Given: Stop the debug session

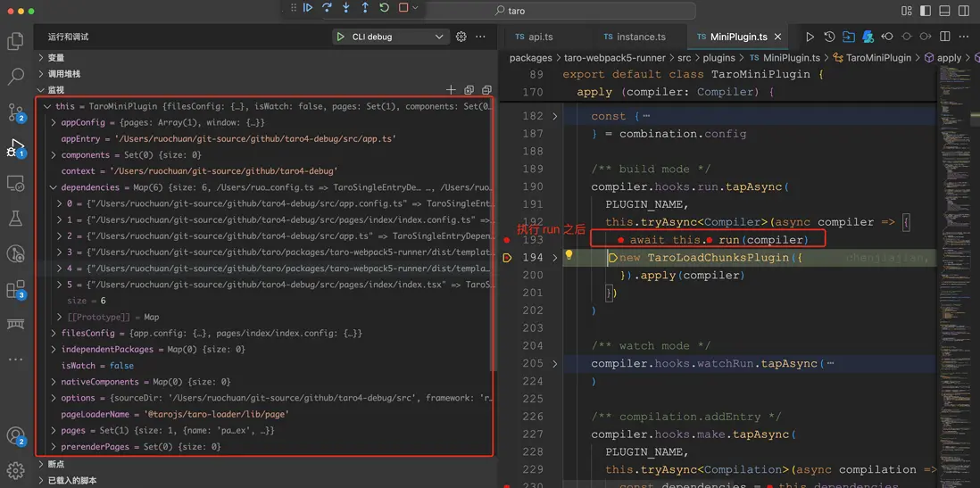Looking at the screenshot, I should click(403, 8).
